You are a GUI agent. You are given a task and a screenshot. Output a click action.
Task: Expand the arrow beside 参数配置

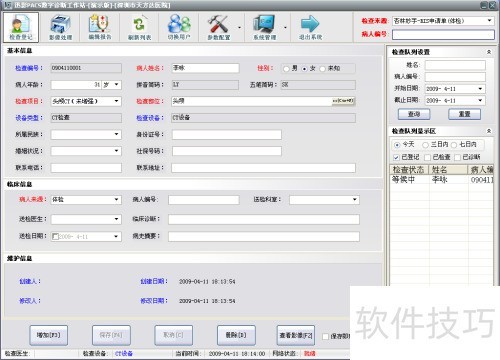[239, 27]
